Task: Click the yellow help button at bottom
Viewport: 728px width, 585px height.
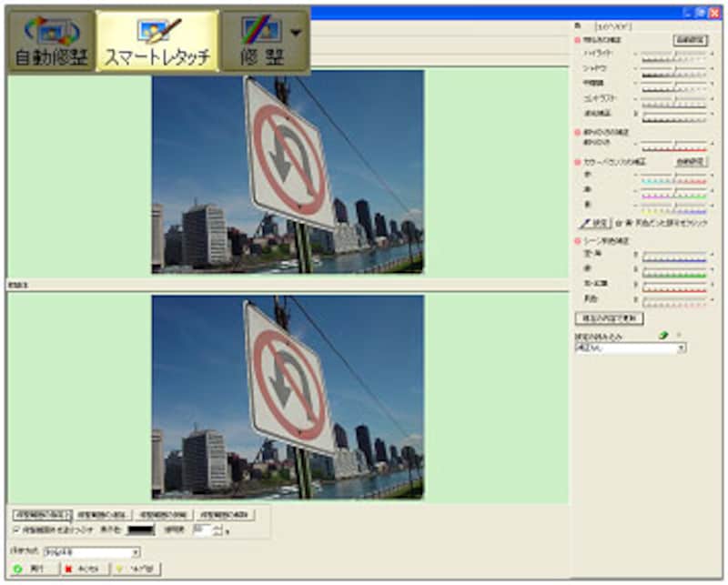Action: pos(136,569)
